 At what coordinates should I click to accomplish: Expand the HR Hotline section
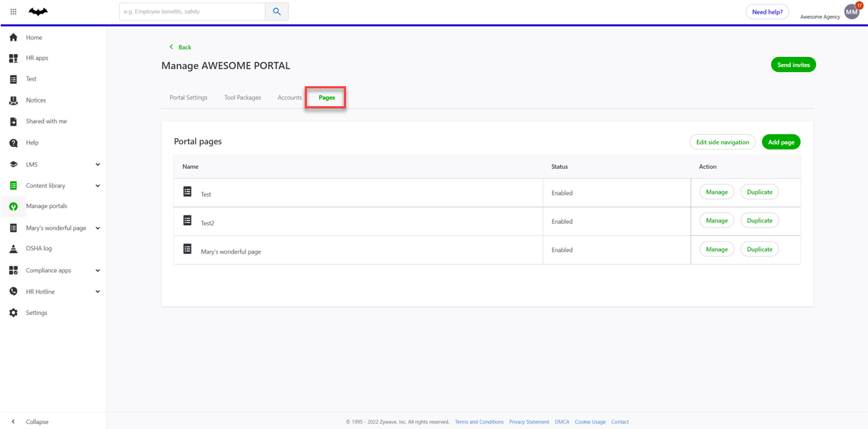tap(98, 291)
